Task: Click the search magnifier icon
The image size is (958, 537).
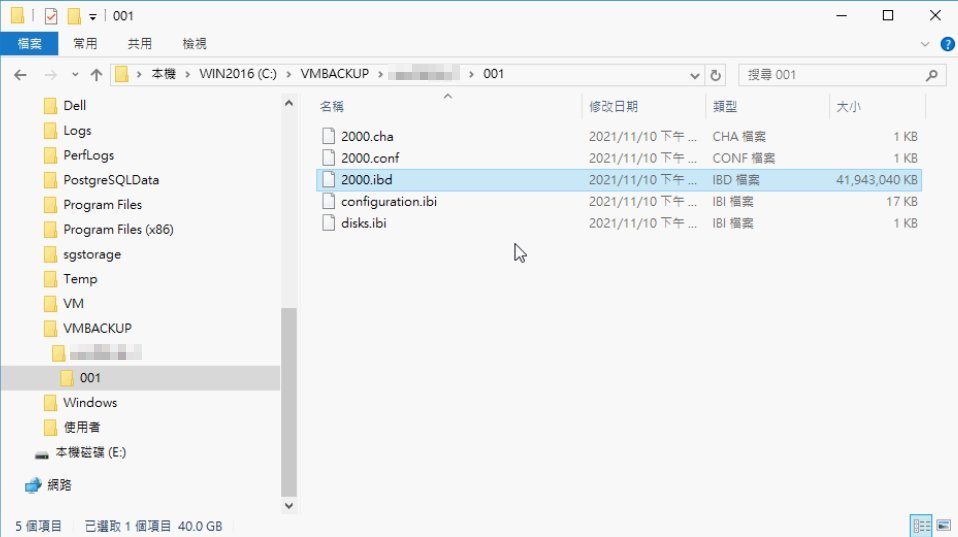Action: pos(931,75)
